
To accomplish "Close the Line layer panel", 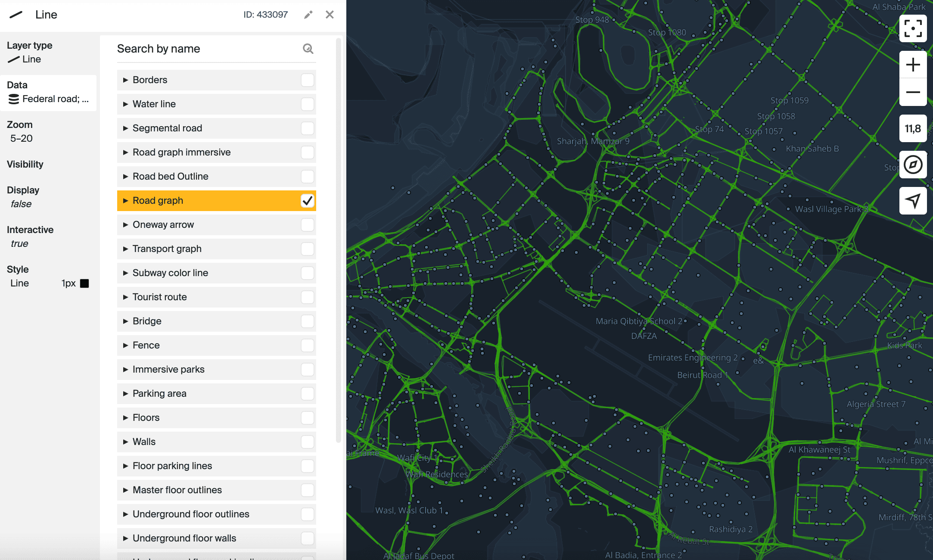I will click(330, 15).
